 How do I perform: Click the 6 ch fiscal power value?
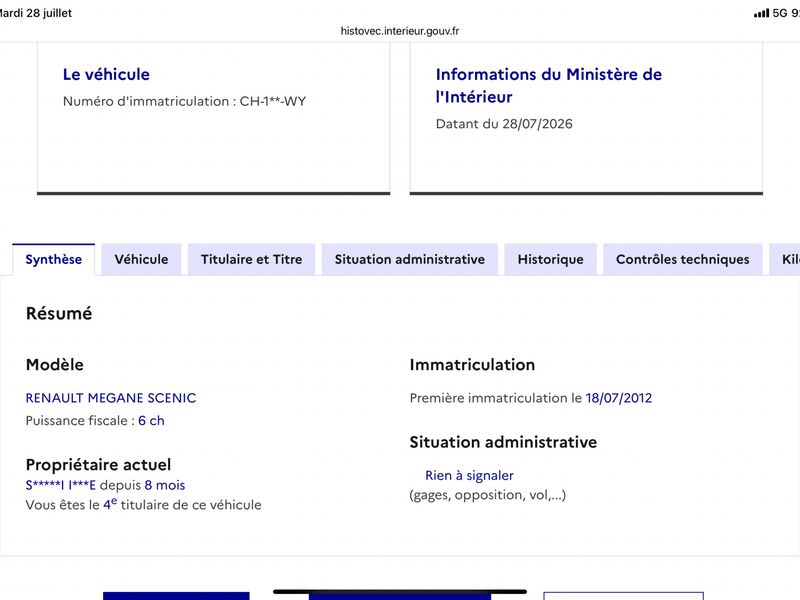(152, 421)
